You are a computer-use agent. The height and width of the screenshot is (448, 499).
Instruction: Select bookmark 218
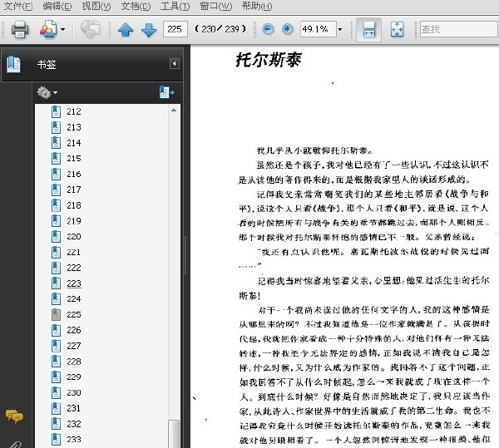point(74,205)
